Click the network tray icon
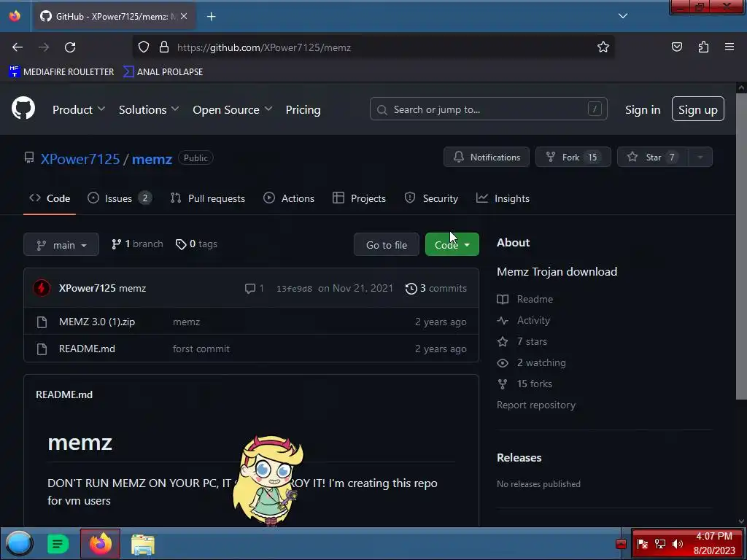747x560 pixels. point(659,544)
